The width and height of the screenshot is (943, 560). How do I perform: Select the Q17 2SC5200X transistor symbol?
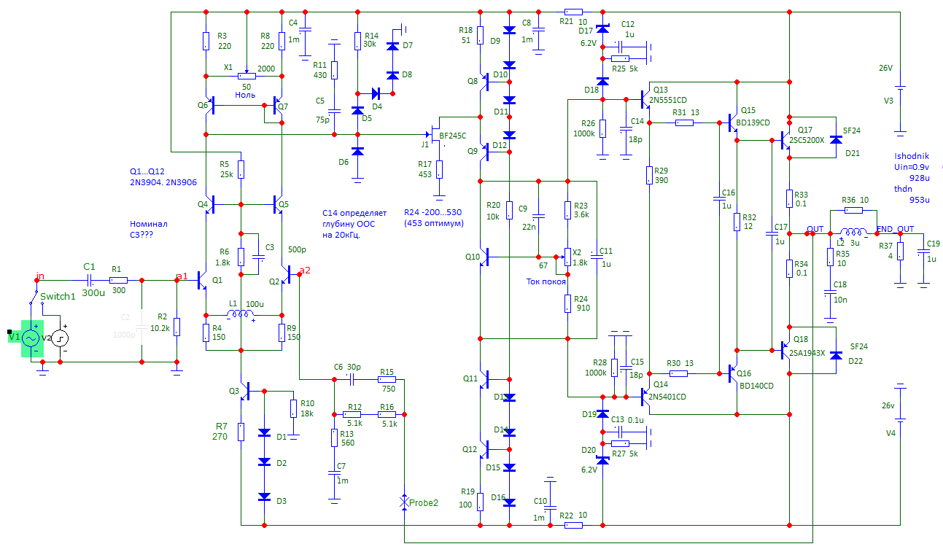click(x=785, y=137)
